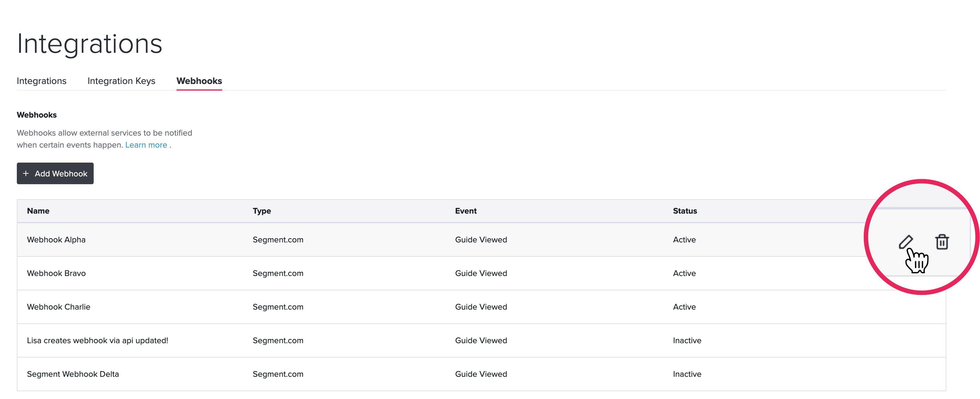The width and height of the screenshot is (980, 399).
Task: Click Guide Viewed event in Webhook Bravo row
Action: pos(481,273)
